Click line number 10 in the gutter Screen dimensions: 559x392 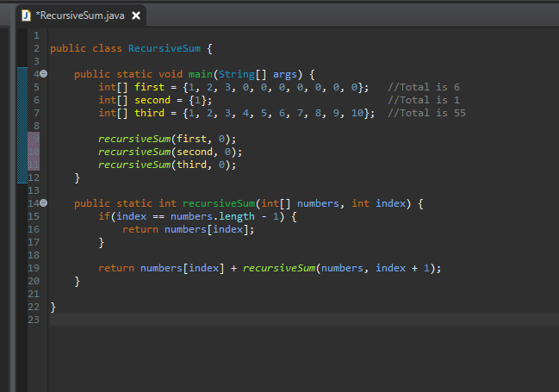[34, 152]
